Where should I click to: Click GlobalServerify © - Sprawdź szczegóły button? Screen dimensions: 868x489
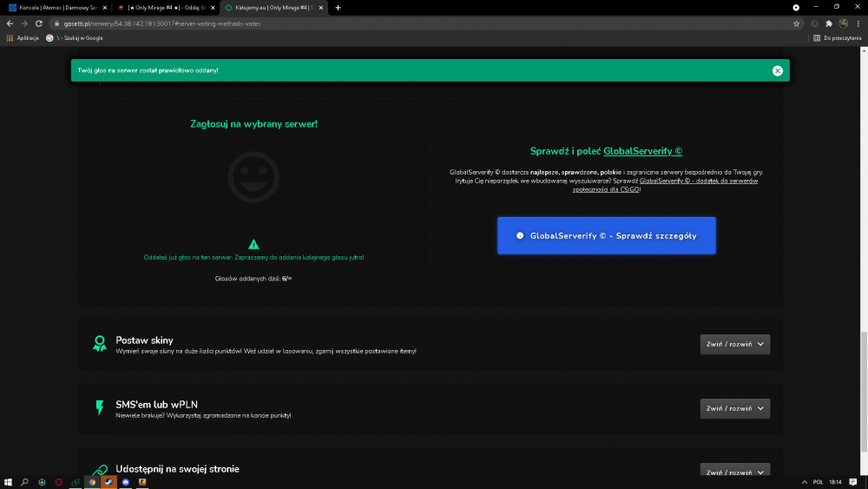pyautogui.click(x=606, y=235)
